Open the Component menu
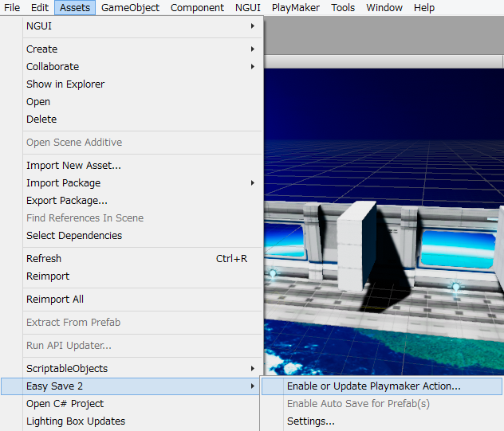Image resolution: width=504 pixels, height=431 pixels. [x=197, y=7]
